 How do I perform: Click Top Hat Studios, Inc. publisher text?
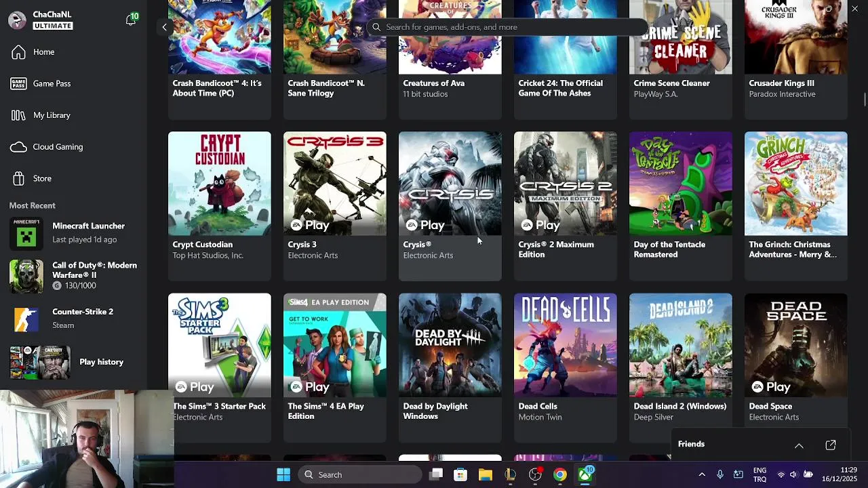(208, 256)
